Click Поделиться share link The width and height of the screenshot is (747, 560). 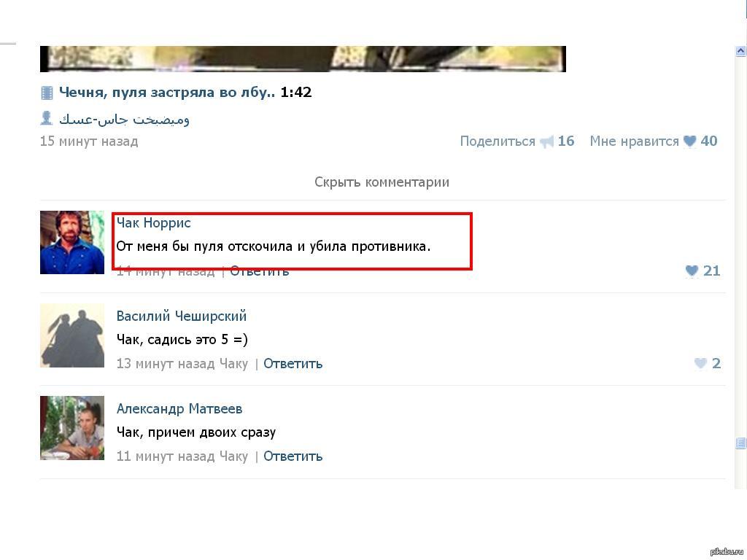[498, 141]
